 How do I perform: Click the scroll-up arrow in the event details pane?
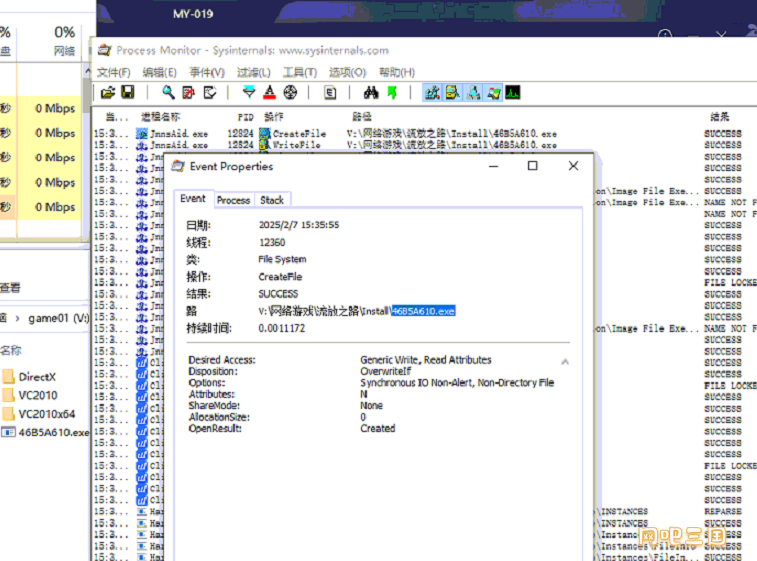coord(565,362)
